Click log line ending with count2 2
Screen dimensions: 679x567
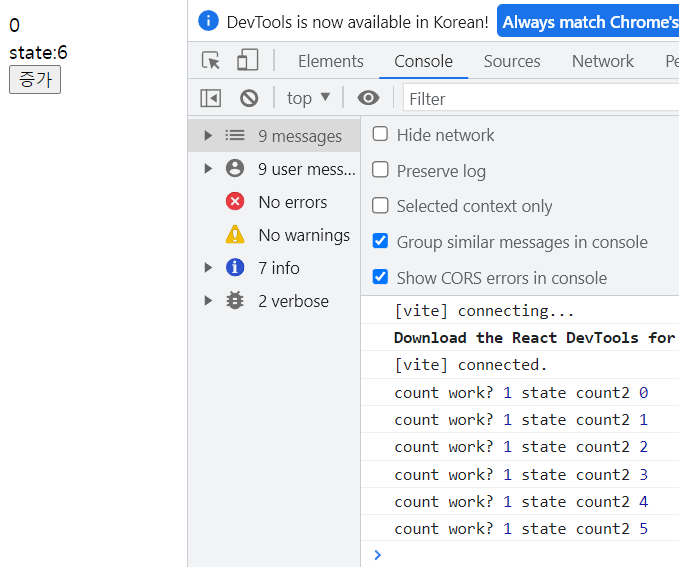pyautogui.click(x=520, y=447)
